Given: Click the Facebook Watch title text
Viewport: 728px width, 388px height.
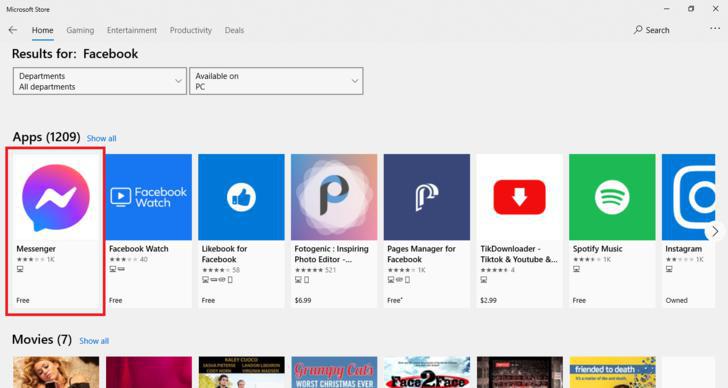Looking at the screenshot, I should 139,249.
